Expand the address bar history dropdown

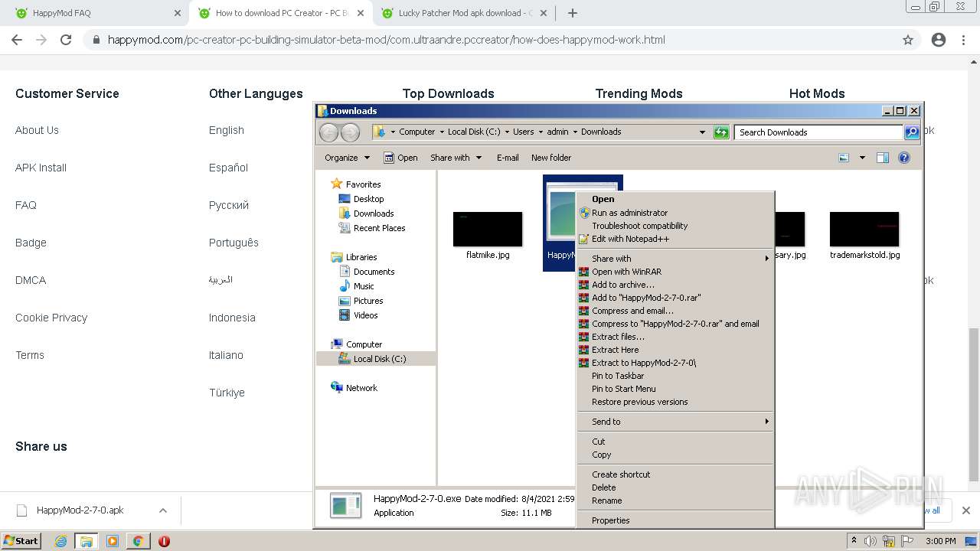pyautogui.click(x=702, y=132)
